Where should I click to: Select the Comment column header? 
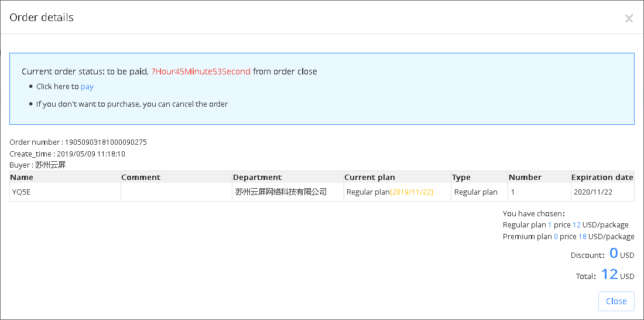coord(141,177)
